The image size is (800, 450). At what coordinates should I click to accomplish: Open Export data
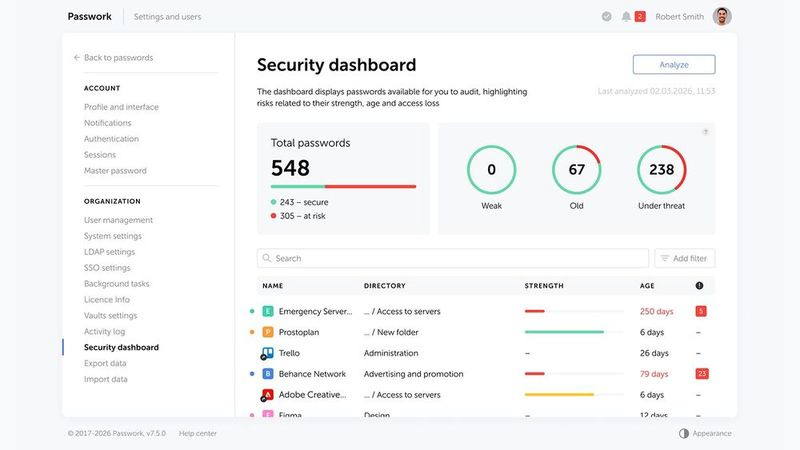105,363
